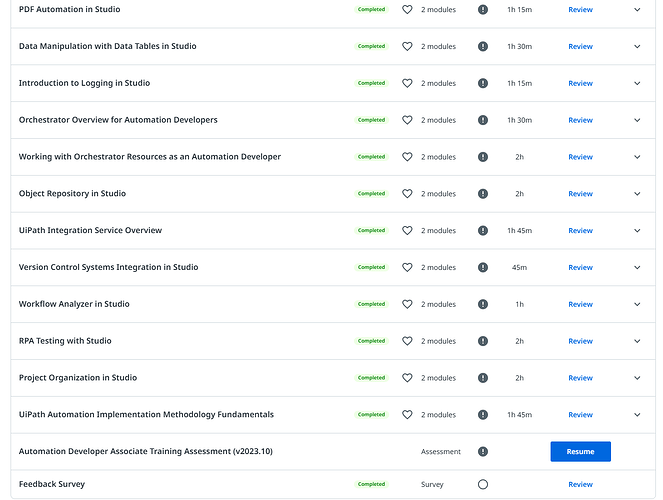Expand Workflow Analyzer in Studio row
Image resolution: width=663 pixels, height=500 pixels.
637,304
